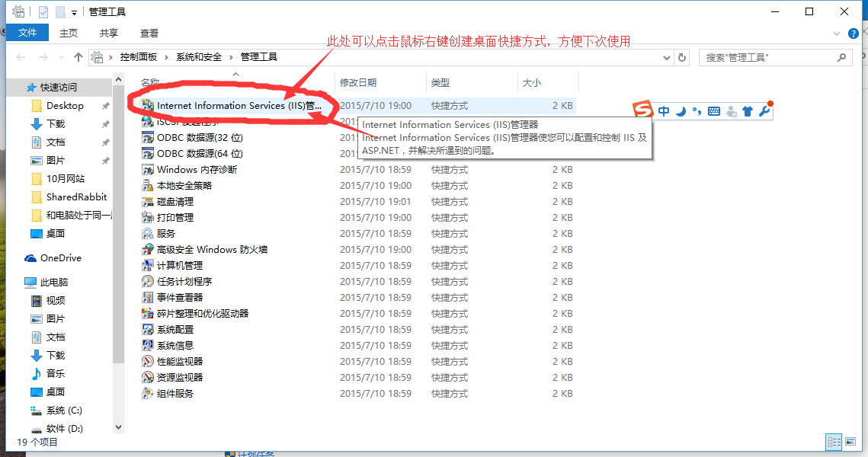
Task: Sort by the 大小 column header
Action: pos(549,82)
